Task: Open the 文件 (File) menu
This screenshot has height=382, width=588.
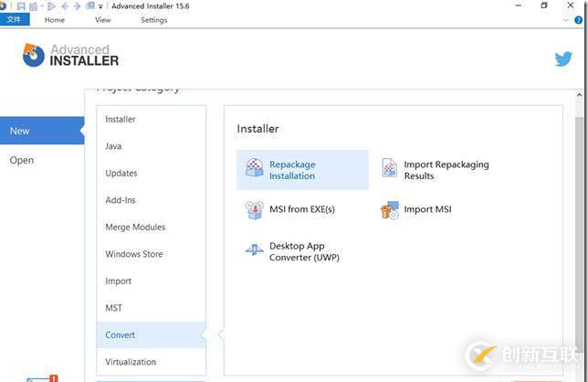Action: point(15,19)
